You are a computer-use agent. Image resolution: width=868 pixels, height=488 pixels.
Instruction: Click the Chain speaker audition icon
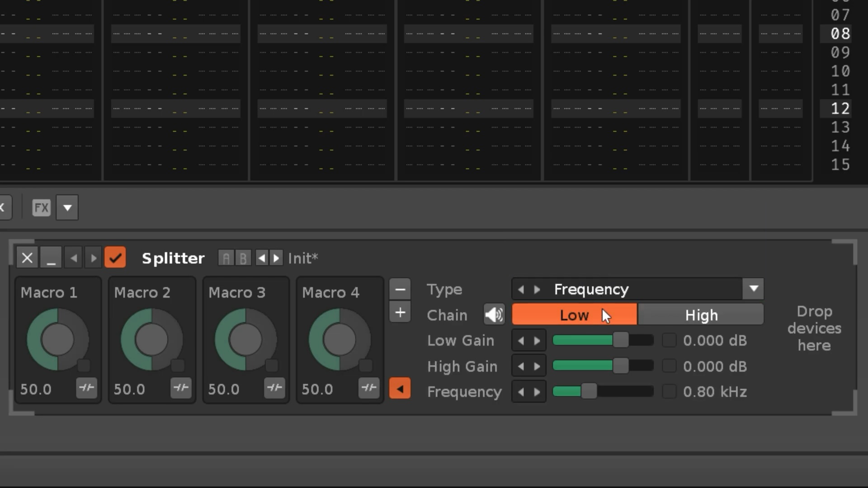pos(494,314)
